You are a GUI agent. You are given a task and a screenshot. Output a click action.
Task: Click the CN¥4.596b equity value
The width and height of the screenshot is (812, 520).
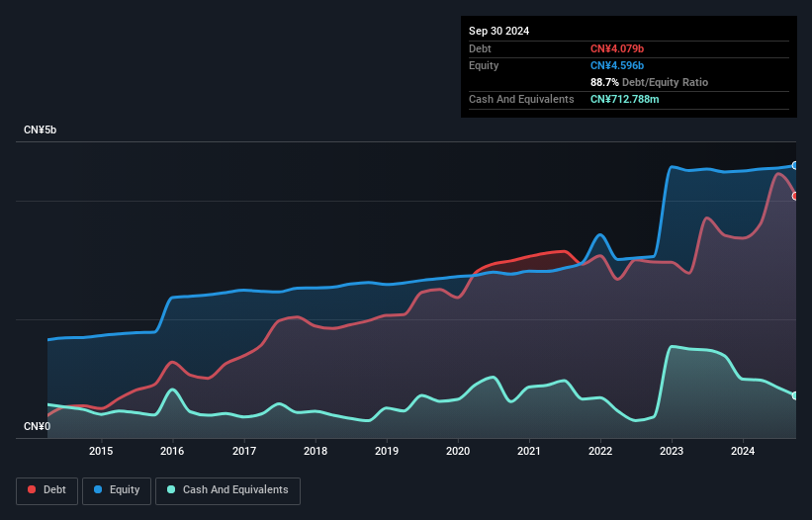[x=617, y=65]
